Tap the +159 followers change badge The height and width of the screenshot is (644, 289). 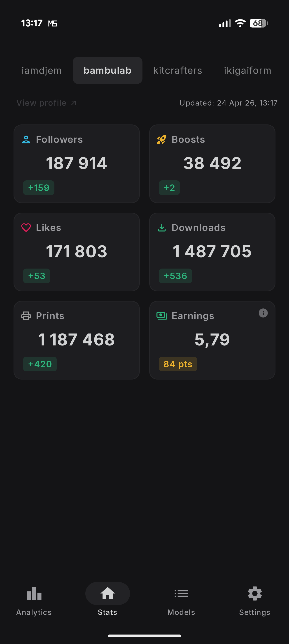[39, 188]
